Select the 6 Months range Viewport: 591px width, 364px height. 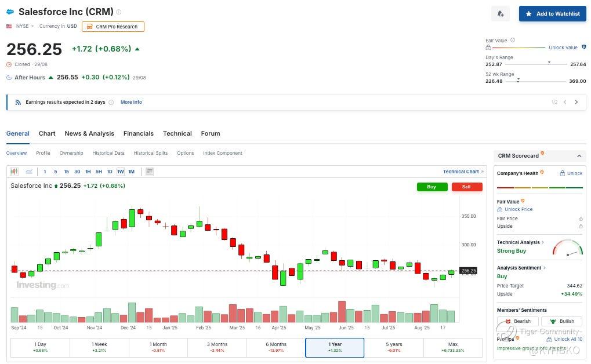coord(276,347)
